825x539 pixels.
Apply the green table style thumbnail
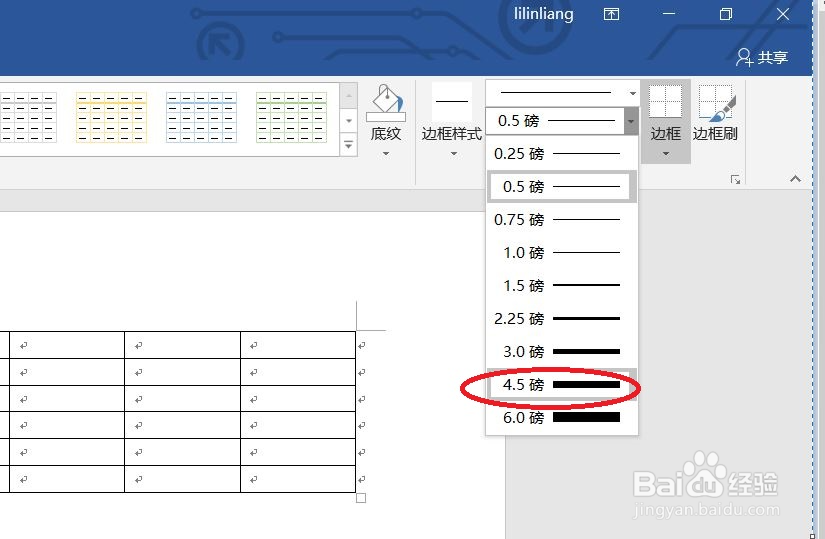291,117
